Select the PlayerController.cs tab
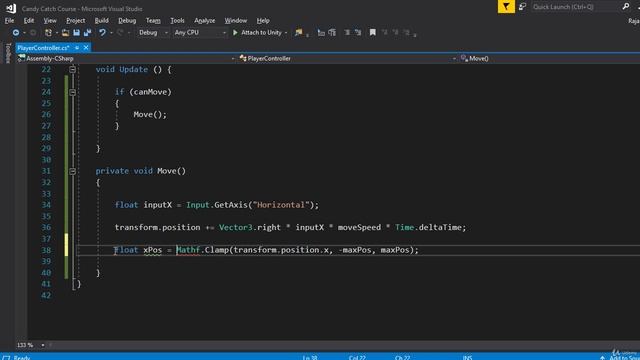This screenshot has height=360, width=640. point(43,48)
